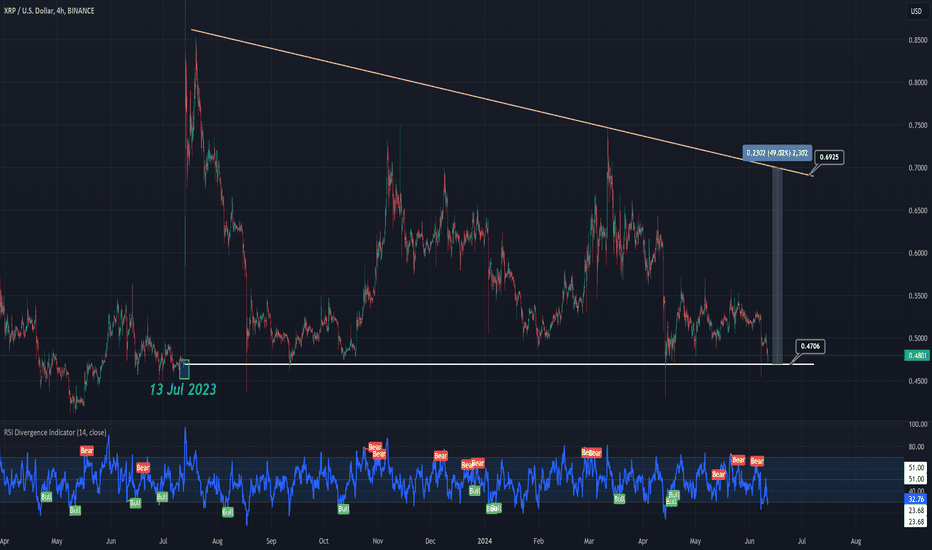Image resolution: width=932 pixels, height=550 pixels.
Task: Click the 0.4500 price axis label
Action: coord(917,381)
